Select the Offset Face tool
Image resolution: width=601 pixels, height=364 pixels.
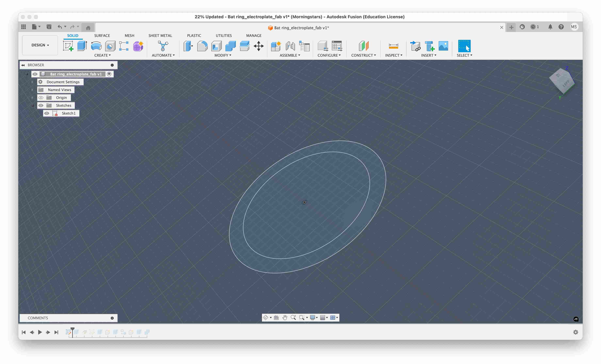click(245, 46)
